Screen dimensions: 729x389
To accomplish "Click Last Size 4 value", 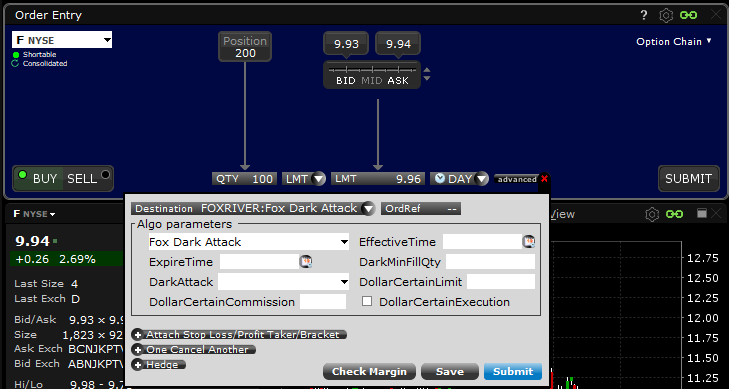I will (74, 284).
